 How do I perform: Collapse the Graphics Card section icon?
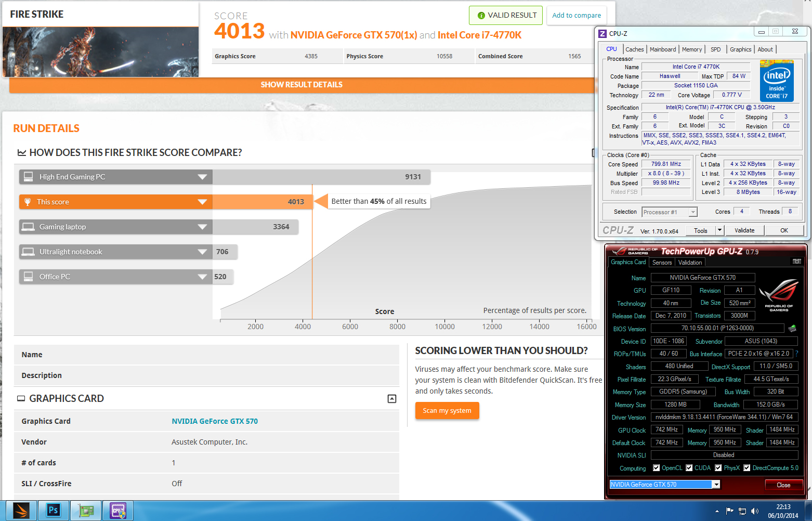click(x=392, y=399)
